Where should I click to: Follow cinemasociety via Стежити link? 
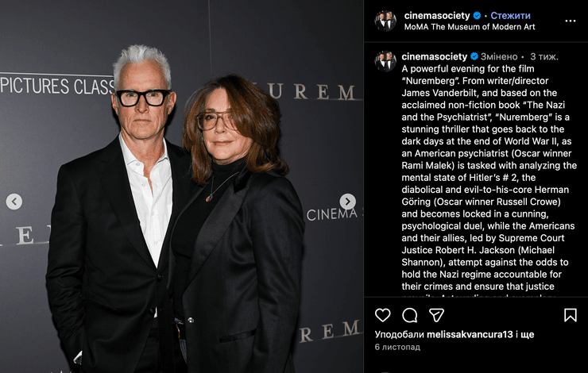[x=510, y=16]
